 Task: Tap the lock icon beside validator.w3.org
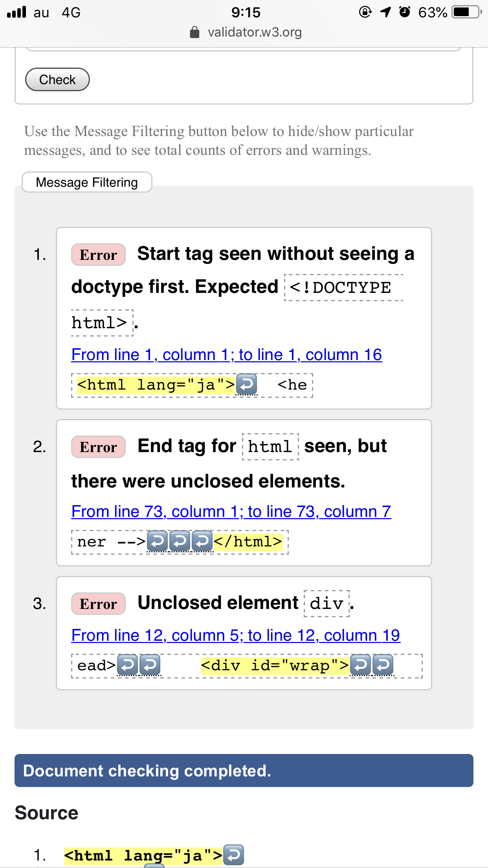coord(194,32)
